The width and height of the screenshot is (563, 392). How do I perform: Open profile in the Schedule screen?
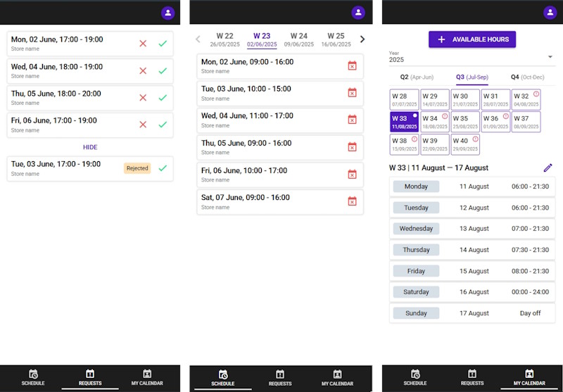pos(358,13)
